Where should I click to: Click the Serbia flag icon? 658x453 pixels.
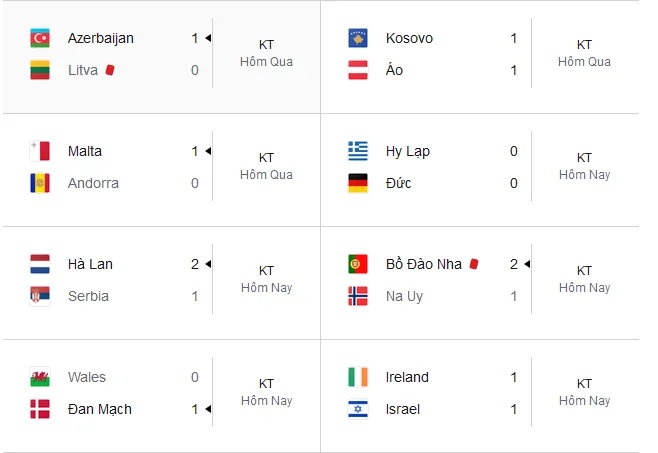point(40,296)
